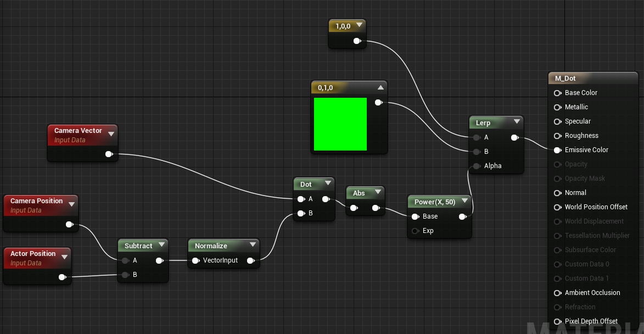Expand the Power(X, 50) node preview
Viewport: 644px width, 334px height.
coord(465,201)
